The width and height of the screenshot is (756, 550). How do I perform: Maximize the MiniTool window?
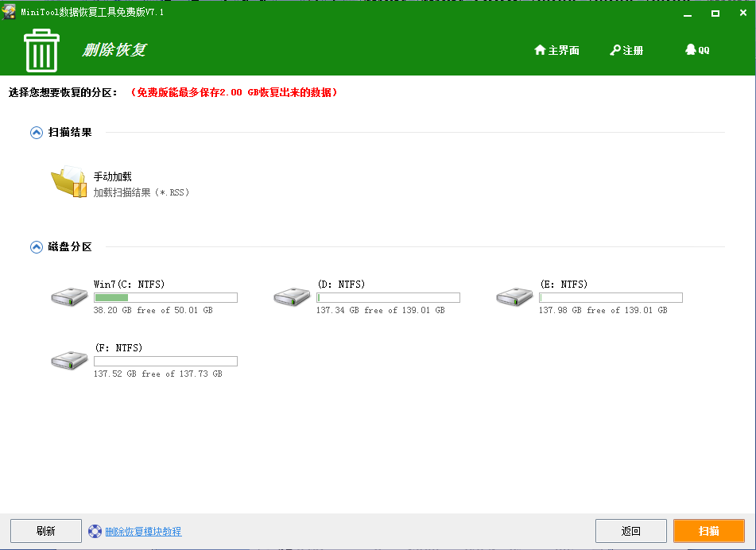pyautogui.click(x=715, y=14)
